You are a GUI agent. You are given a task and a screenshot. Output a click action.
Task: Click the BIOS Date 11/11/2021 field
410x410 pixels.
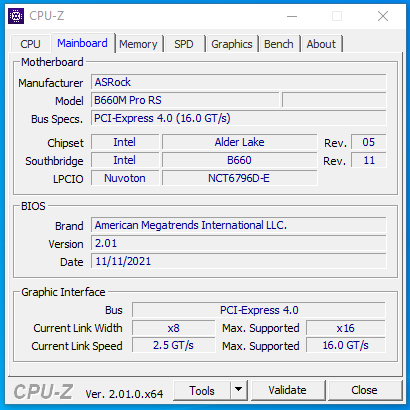(x=239, y=261)
